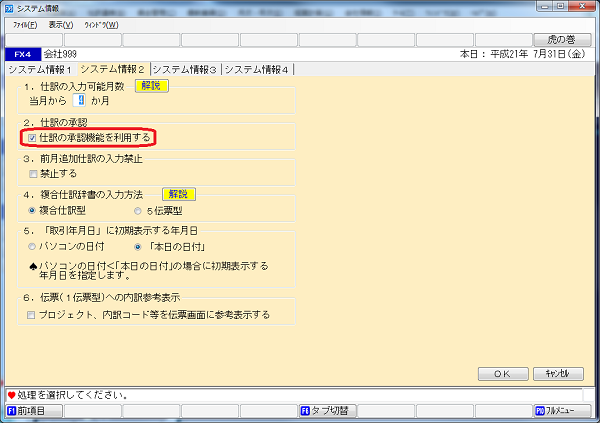Select 5伝票型 radio button
The width and height of the screenshot is (600, 423).
138,211
